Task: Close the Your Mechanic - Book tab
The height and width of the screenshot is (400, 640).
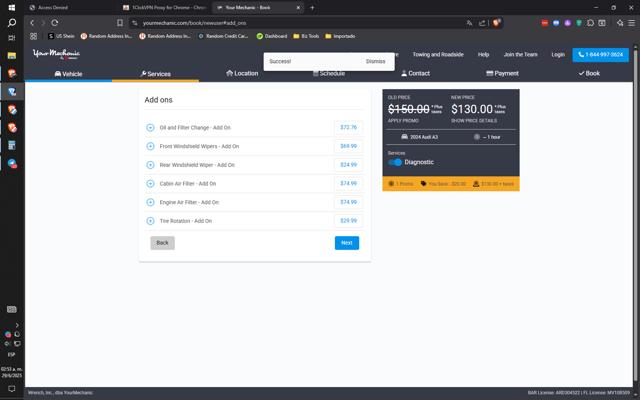Action: 298,7
